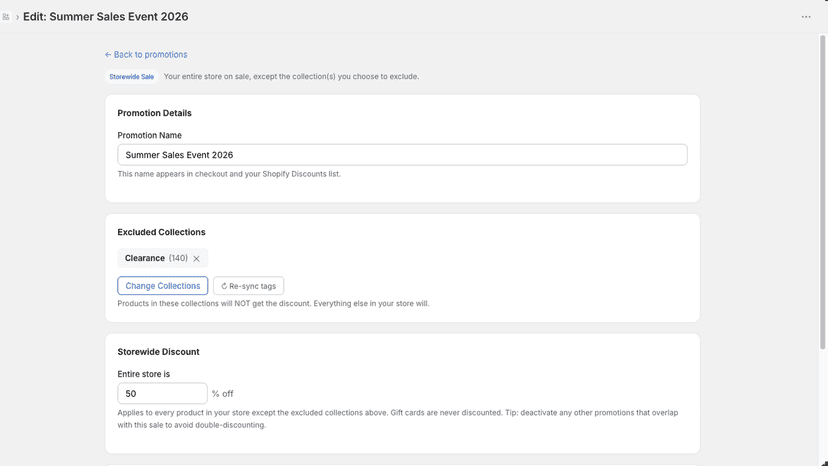Screen dimensions: 828x466
Task: Edit the Promotion Name field
Action: (402, 155)
